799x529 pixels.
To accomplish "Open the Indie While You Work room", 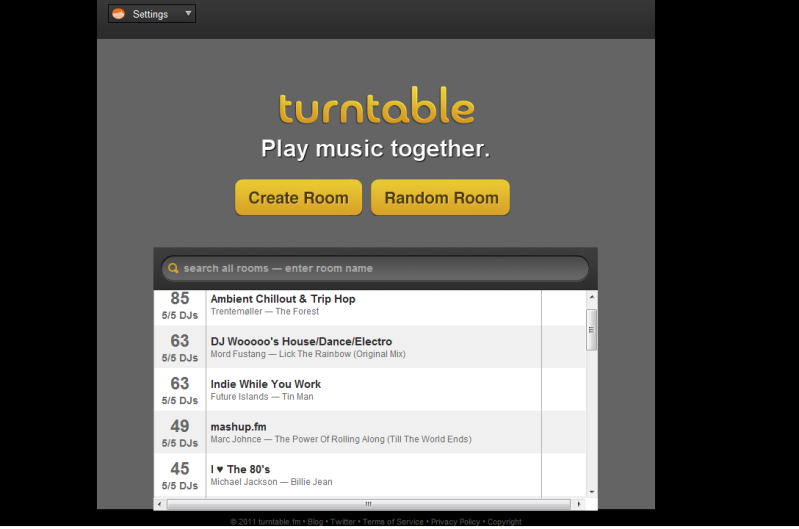I will [x=265, y=384].
